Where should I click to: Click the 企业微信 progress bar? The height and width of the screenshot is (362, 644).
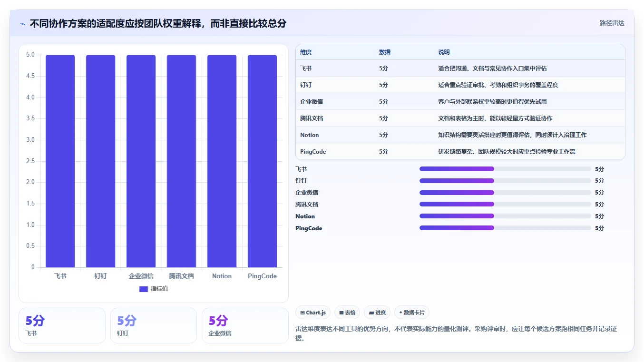click(505, 193)
